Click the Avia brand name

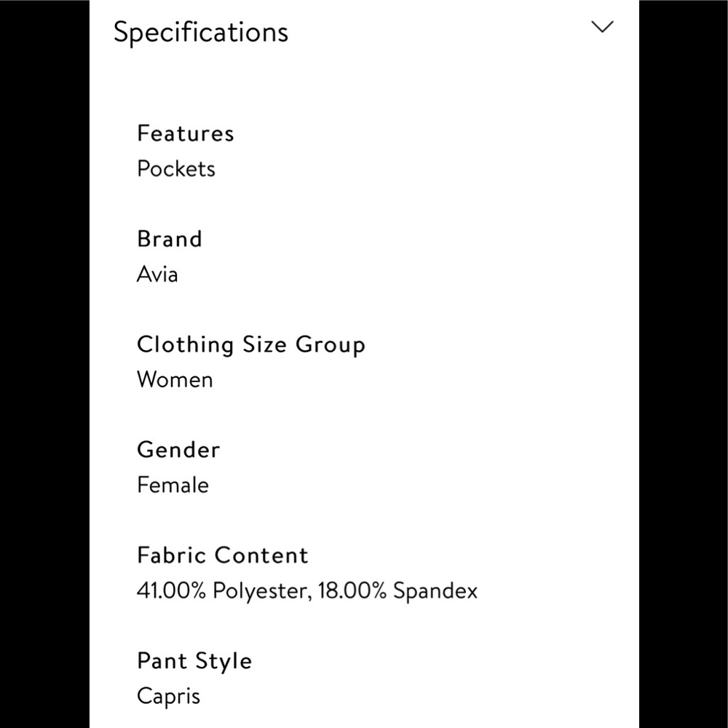click(157, 274)
